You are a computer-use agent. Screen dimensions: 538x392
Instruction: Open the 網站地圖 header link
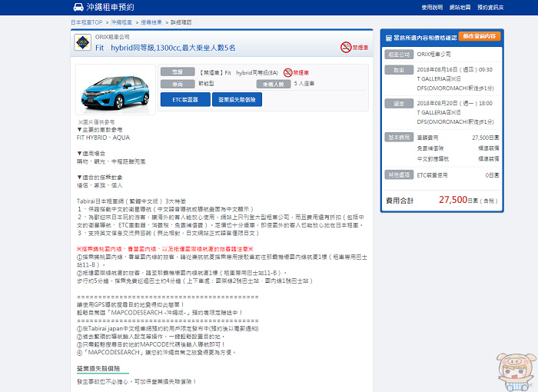click(x=460, y=7)
